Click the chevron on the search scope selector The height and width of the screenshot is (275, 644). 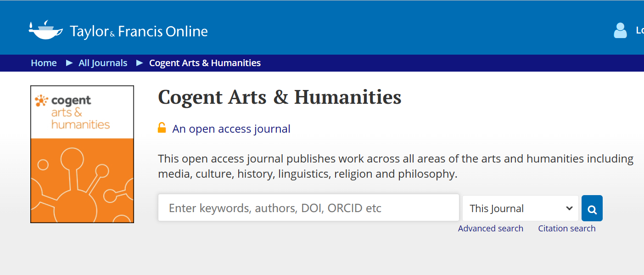[x=569, y=208]
